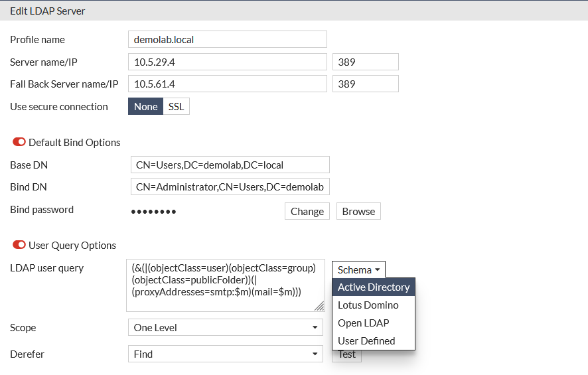
Task: Click the Profile name field
Action: pyautogui.click(x=227, y=39)
